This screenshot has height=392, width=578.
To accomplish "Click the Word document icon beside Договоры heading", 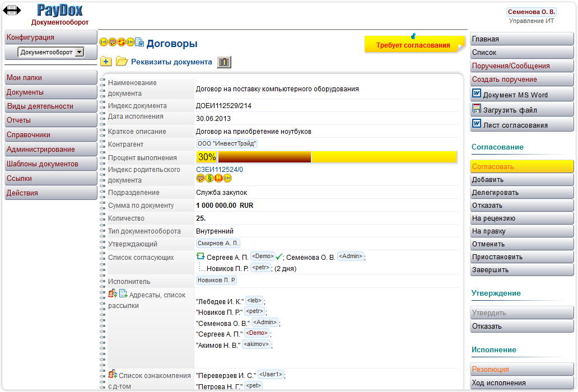I will (139, 42).
